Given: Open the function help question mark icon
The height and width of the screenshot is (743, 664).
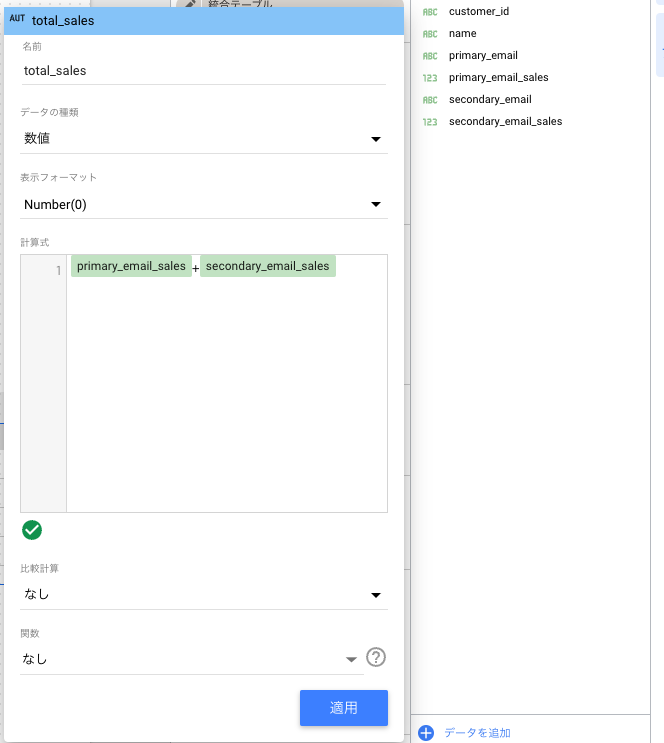Looking at the screenshot, I should [376, 657].
